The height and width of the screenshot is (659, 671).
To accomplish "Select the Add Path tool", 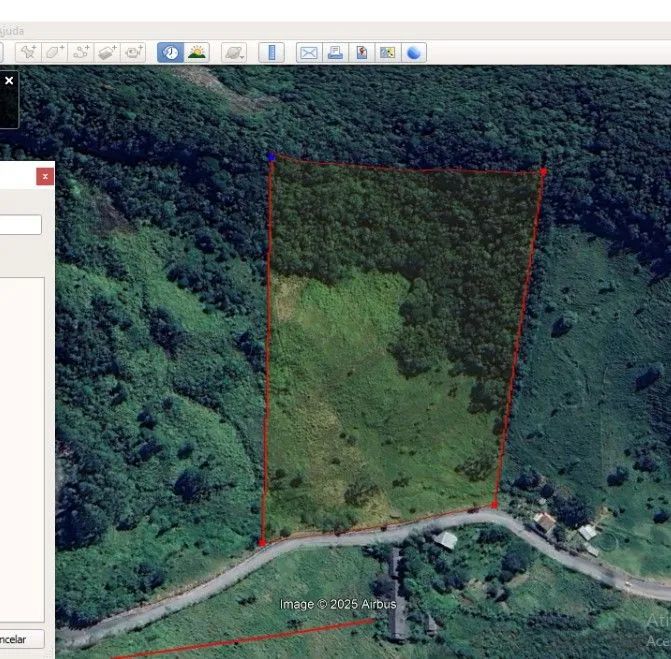I will [81, 52].
